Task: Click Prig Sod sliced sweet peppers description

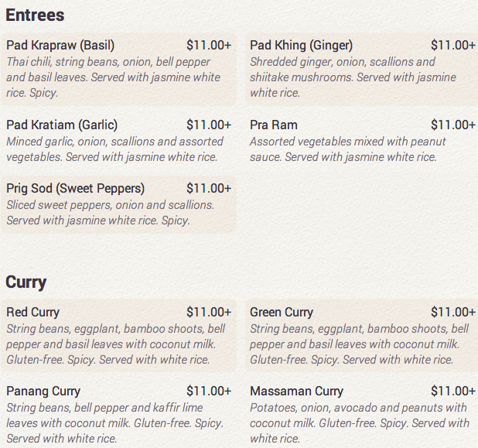Action: [x=110, y=213]
